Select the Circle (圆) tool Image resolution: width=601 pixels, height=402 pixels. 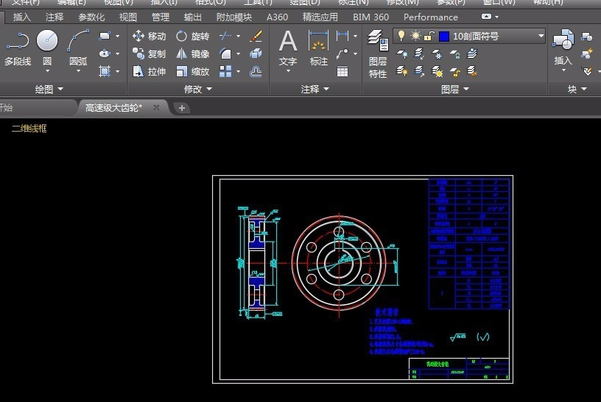tap(47, 48)
